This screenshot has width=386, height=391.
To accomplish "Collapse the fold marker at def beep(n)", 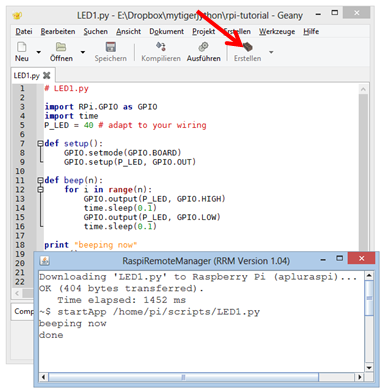I will [x=40, y=180].
